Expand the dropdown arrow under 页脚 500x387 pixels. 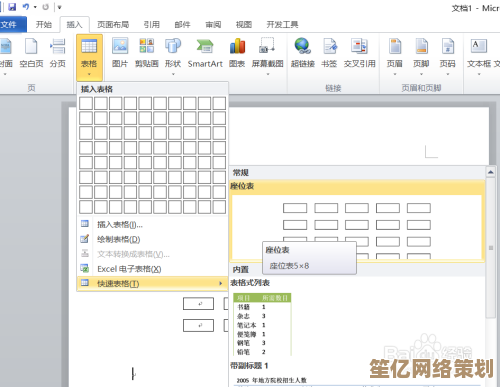tap(421, 74)
